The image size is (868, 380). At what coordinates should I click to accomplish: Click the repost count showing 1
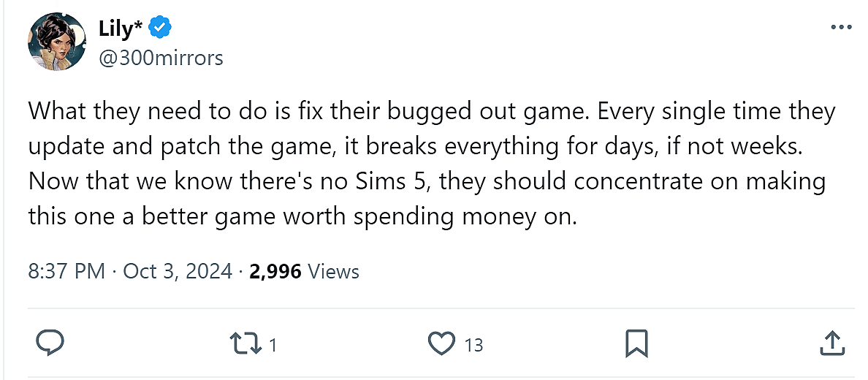(273, 345)
